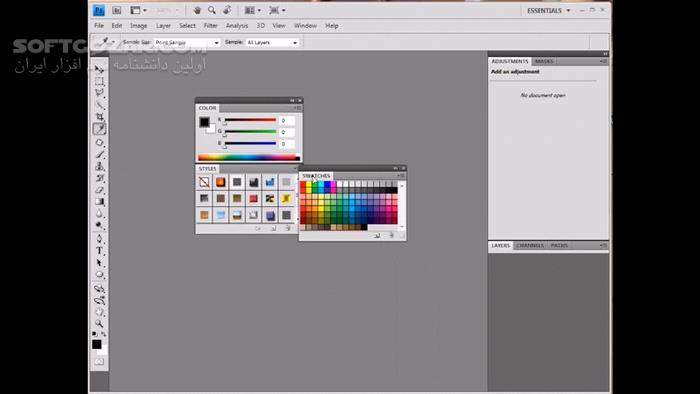Pick the Lasso tool
Screen dimensions: 700x394
(x=100, y=93)
